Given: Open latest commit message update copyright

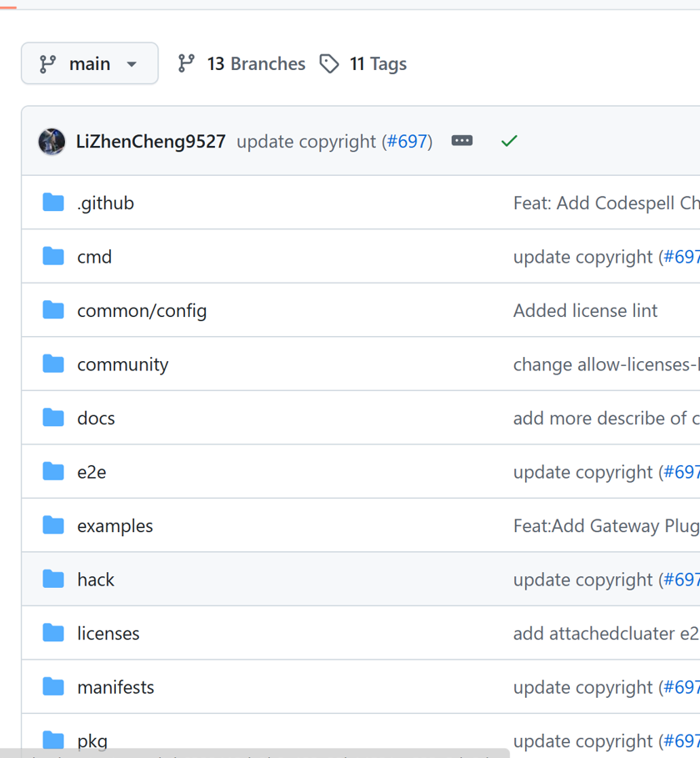Looking at the screenshot, I should 307,142.
